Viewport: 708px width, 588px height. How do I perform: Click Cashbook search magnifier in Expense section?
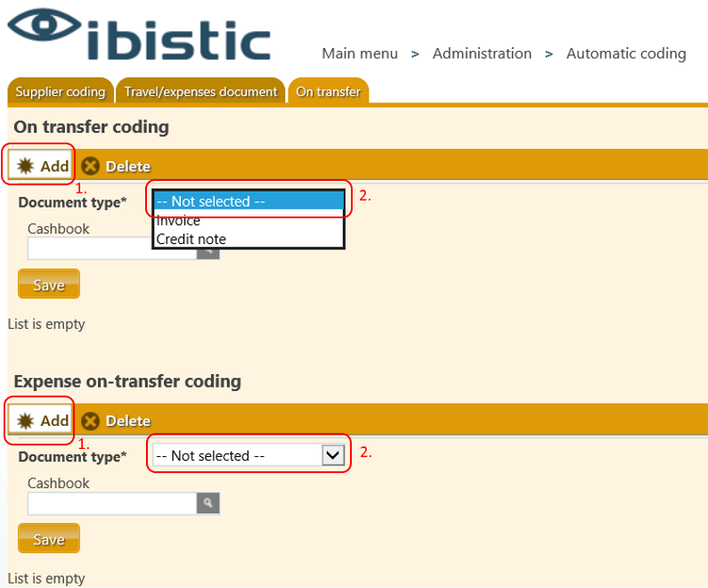[x=208, y=503]
